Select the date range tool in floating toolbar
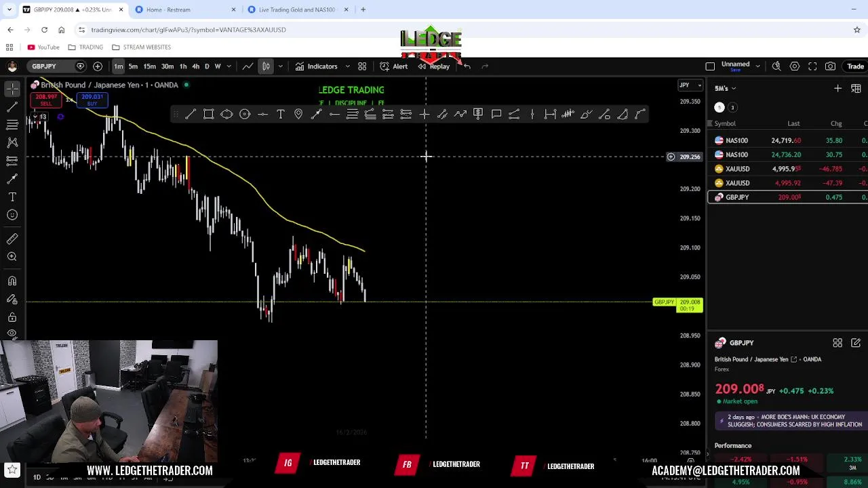This screenshot has width=868, height=488. pos(550,115)
